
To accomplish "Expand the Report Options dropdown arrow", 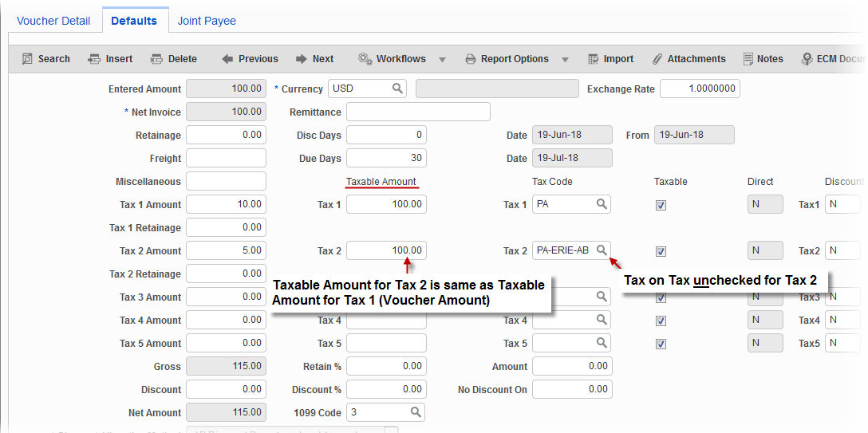I will coord(565,60).
